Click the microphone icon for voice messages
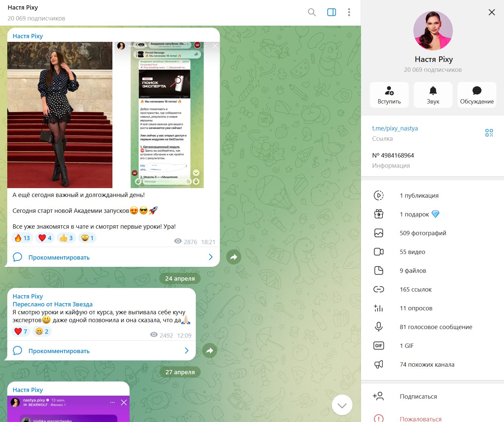504x422 pixels. coord(378,327)
